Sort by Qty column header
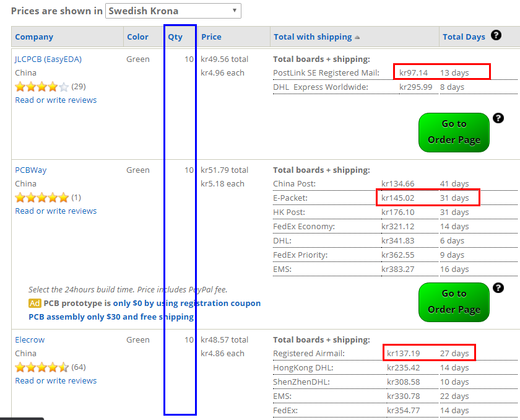Image resolution: width=520 pixels, height=420 pixels. tap(175, 37)
